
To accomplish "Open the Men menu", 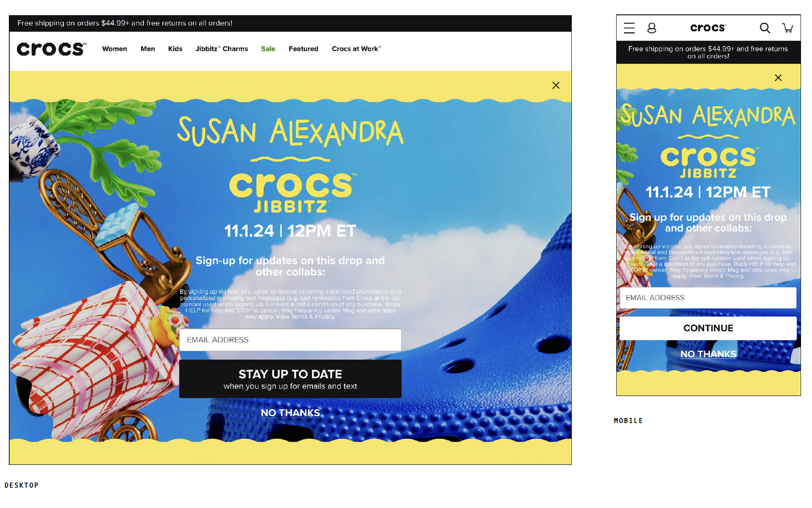I will coord(148,49).
